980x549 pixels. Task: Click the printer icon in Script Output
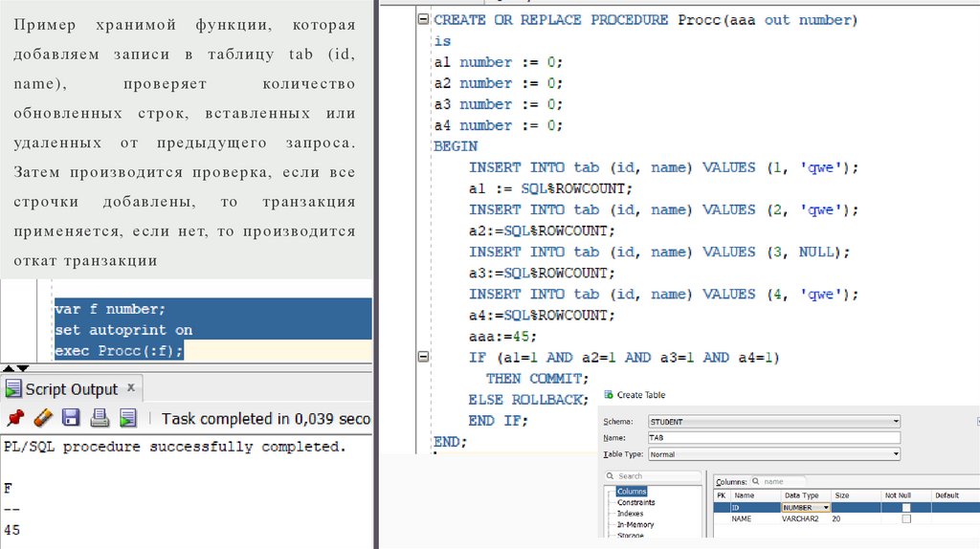click(x=99, y=418)
